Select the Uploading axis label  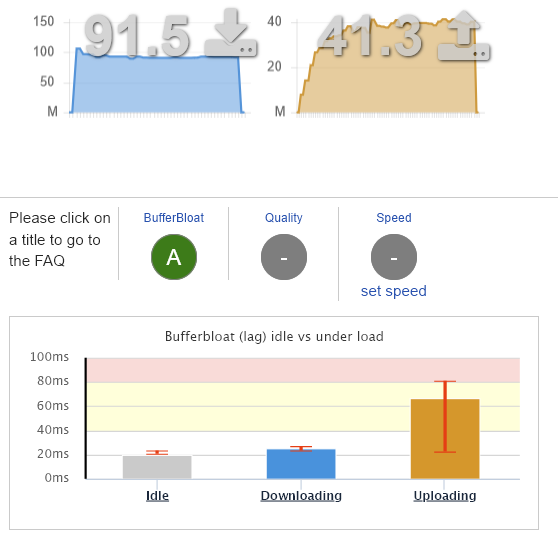(445, 496)
